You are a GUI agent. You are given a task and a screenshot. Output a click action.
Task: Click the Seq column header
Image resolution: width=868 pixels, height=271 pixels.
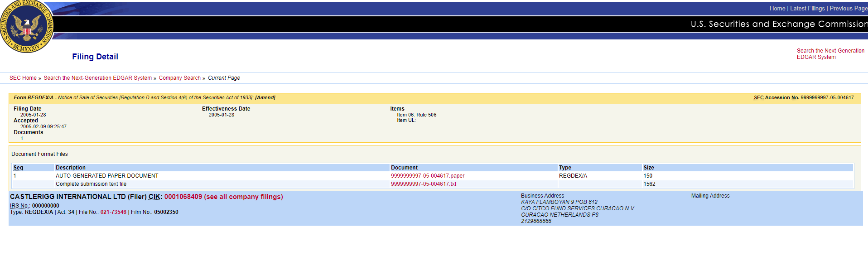[x=18, y=168]
